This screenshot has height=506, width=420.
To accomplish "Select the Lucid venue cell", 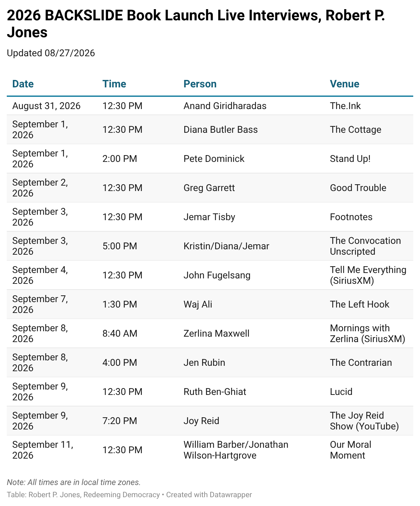I will tap(341, 392).
